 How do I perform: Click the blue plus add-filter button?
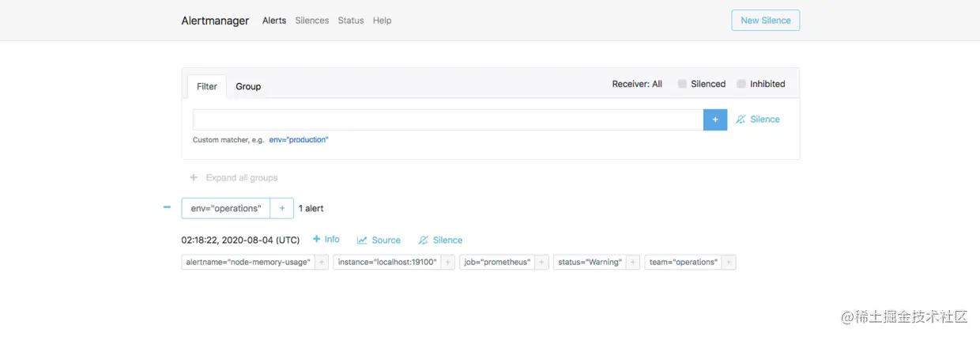(715, 119)
